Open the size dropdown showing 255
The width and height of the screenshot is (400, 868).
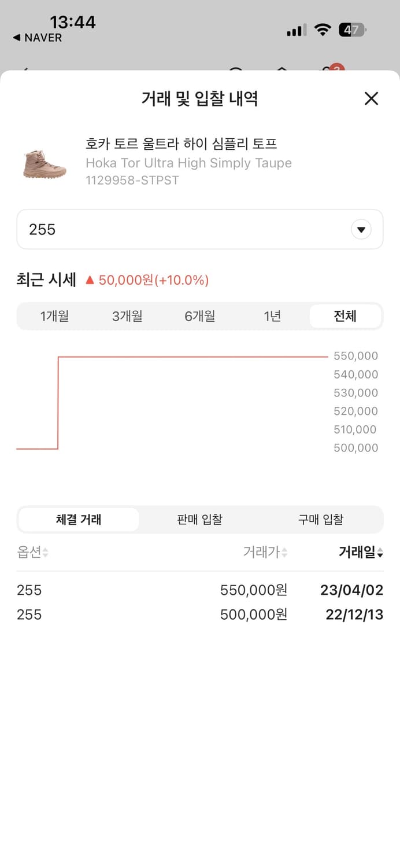(x=199, y=229)
